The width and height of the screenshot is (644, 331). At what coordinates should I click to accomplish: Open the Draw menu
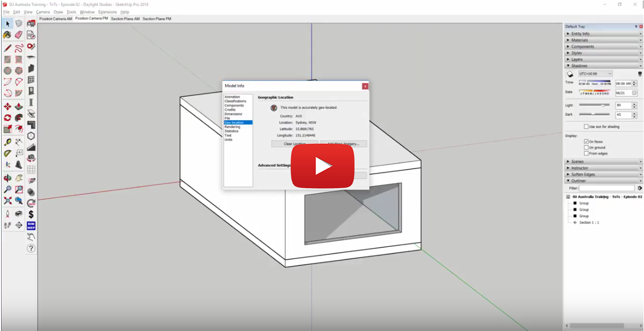(x=59, y=12)
